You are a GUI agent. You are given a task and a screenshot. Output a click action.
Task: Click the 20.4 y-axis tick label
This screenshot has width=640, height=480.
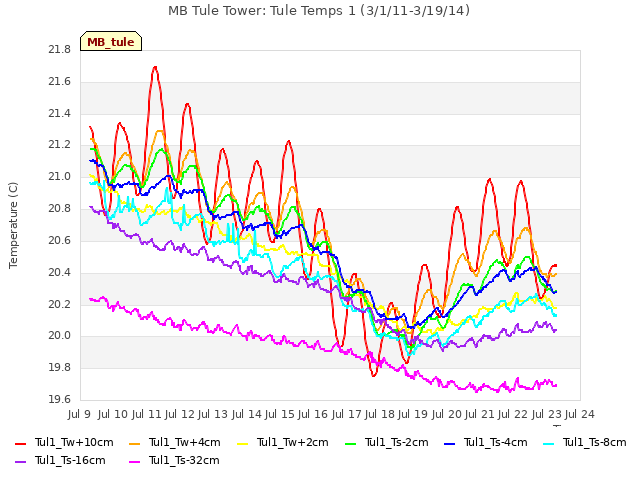[60, 272]
